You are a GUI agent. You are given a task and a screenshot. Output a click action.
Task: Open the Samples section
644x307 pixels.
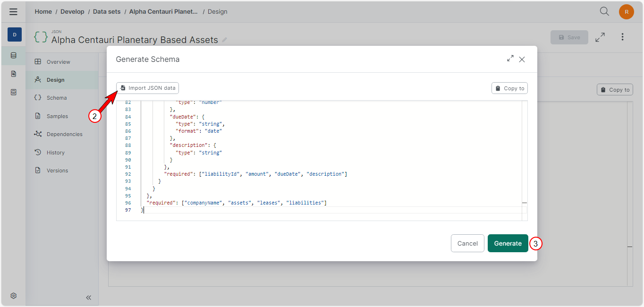pos(62,116)
